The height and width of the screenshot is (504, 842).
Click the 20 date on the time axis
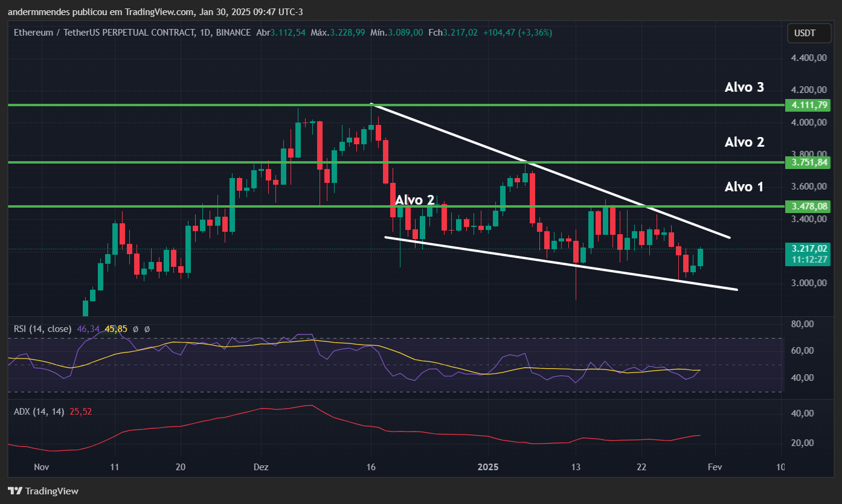[181, 467]
